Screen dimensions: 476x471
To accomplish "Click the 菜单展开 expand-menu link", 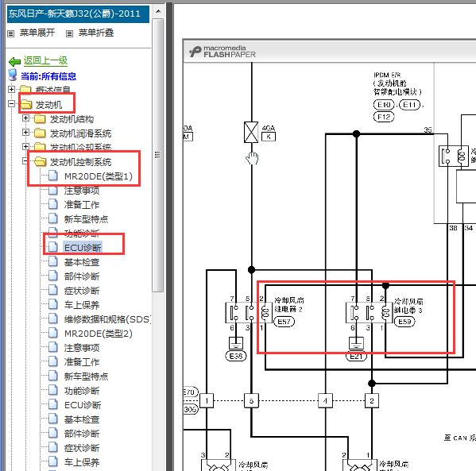I will click(x=37, y=33).
